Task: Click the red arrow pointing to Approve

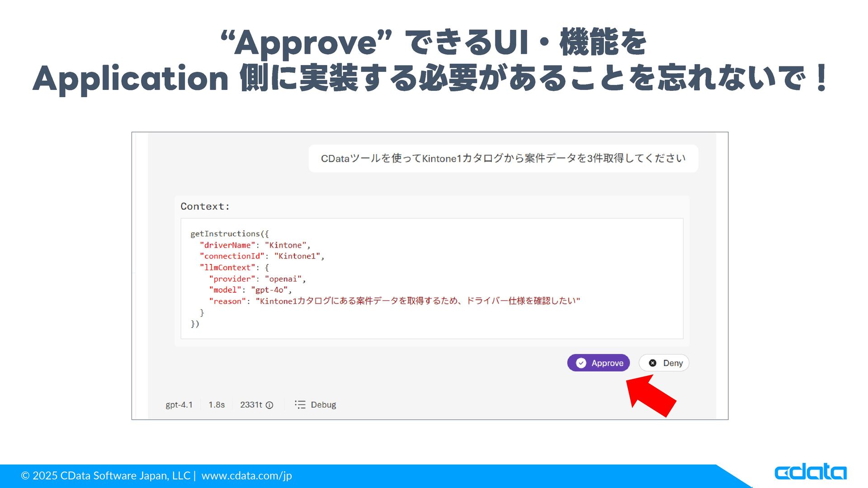Action: (x=651, y=396)
